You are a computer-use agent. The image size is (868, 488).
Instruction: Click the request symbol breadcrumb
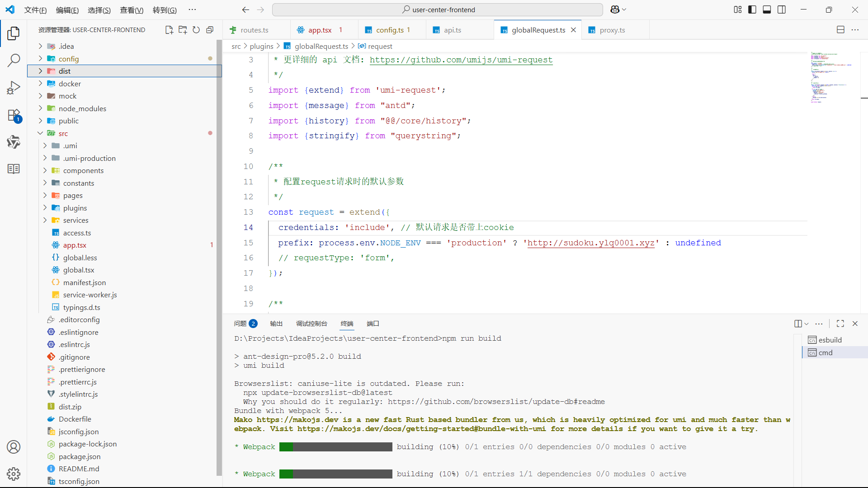(x=380, y=46)
